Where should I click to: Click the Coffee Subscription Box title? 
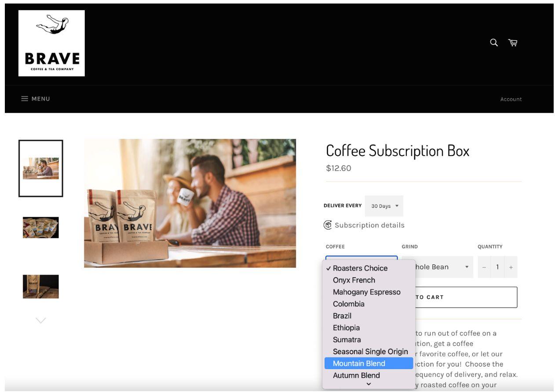(x=398, y=151)
